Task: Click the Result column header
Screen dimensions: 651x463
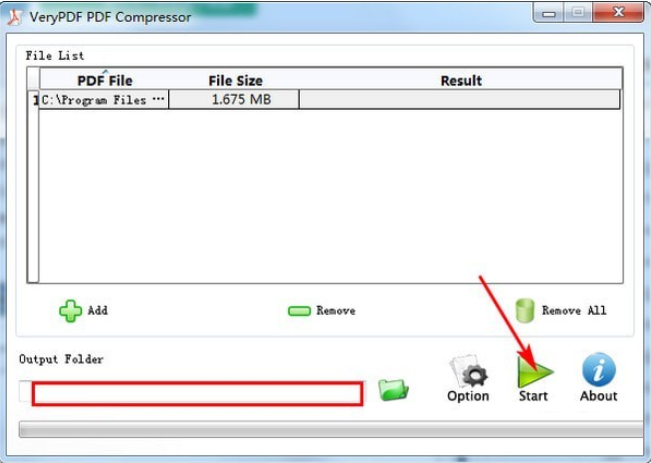Action: tap(461, 80)
